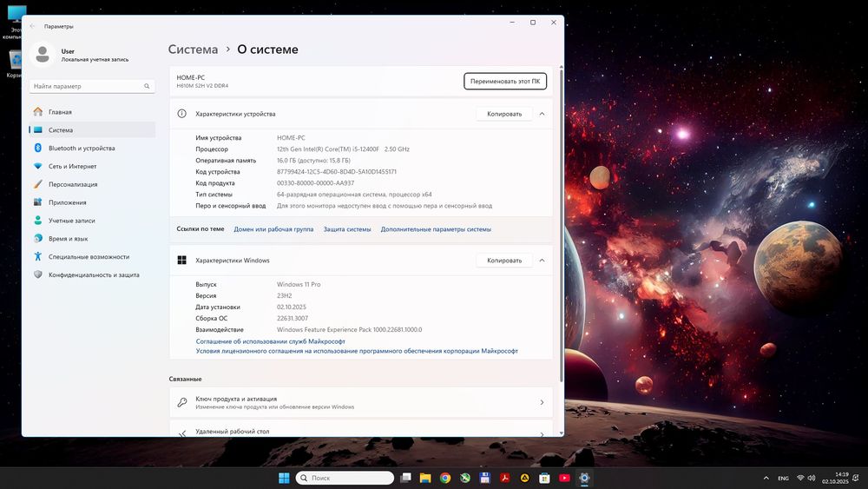Click the Конфиденциальность и защита shield icon
The height and width of the screenshot is (489, 868).
[37, 274]
